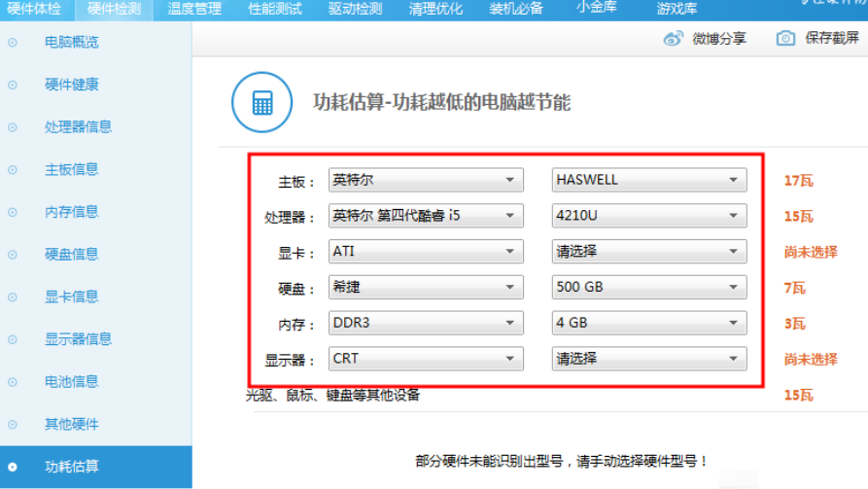This screenshot has width=868, height=489.
Task: Open 电池信息 in the sidebar
Action: [71, 382]
